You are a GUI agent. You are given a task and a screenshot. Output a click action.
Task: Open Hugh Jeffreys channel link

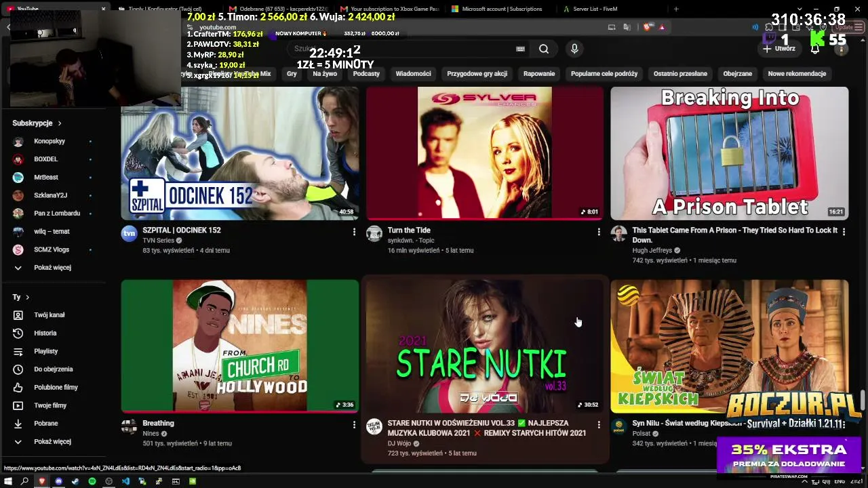click(652, 250)
